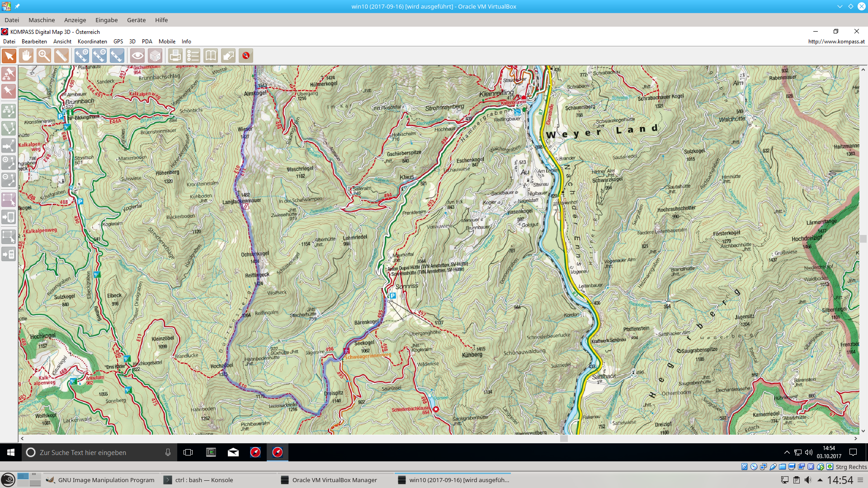
Task: Choose the ruler distance measuring tool
Action: point(61,56)
